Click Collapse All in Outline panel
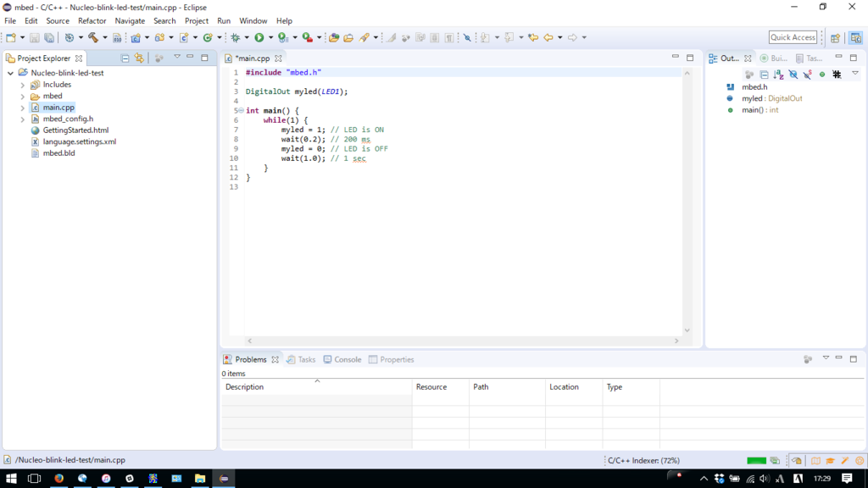This screenshot has height=488, width=868. coord(764,75)
